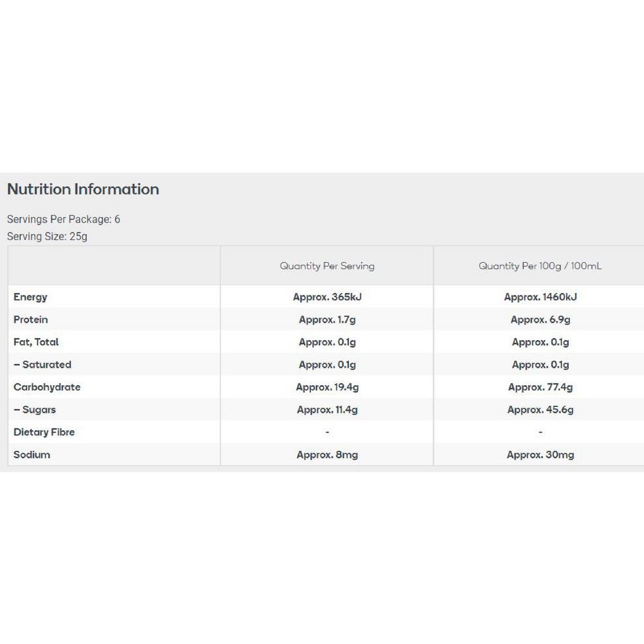Click the Fat, Total row label
644x644 pixels.
click(36, 342)
